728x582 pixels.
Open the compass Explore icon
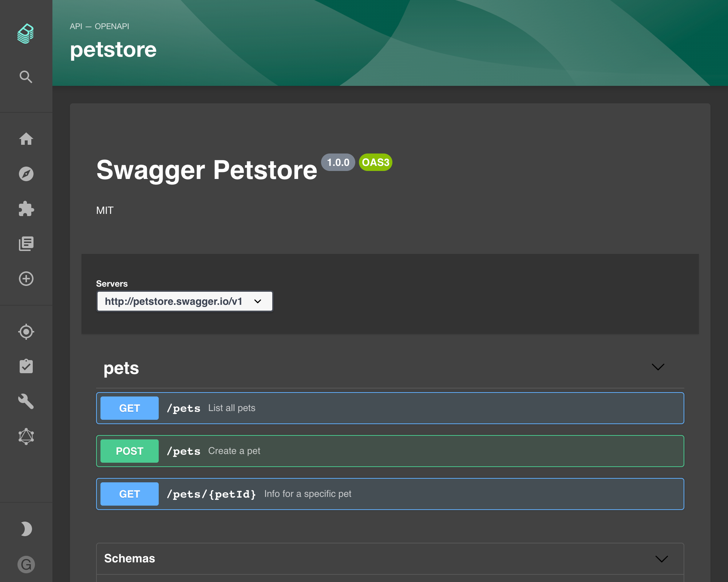click(26, 174)
